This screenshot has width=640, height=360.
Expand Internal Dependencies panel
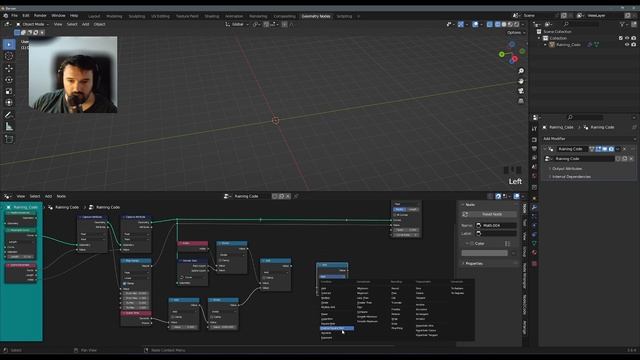[571, 177]
